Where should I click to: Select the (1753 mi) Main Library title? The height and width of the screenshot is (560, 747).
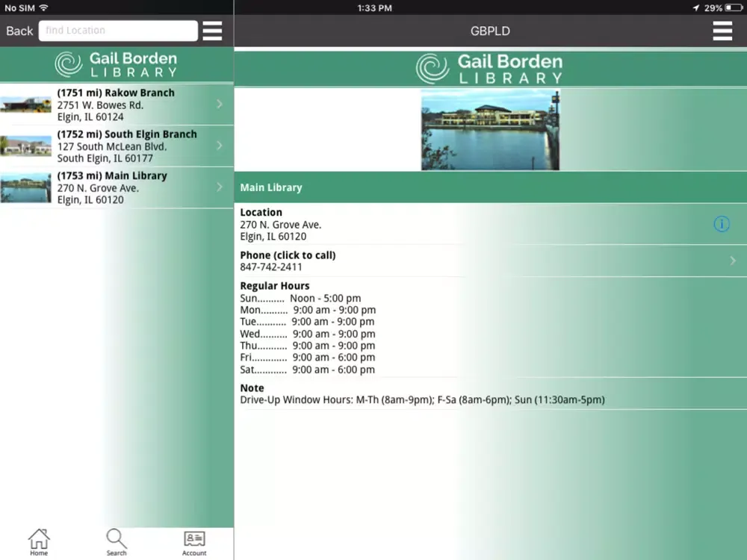click(112, 175)
